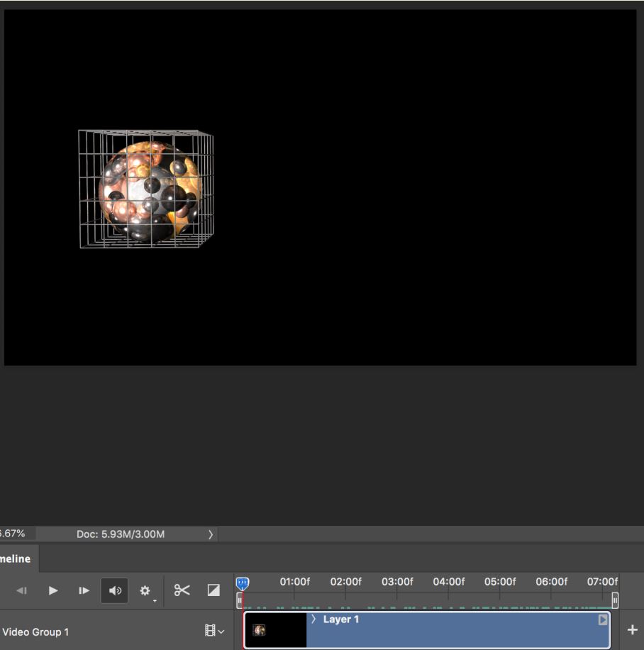Image resolution: width=644 pixels, height=650 pixels.
Task: Play the timeline animation
Action: 52,590
